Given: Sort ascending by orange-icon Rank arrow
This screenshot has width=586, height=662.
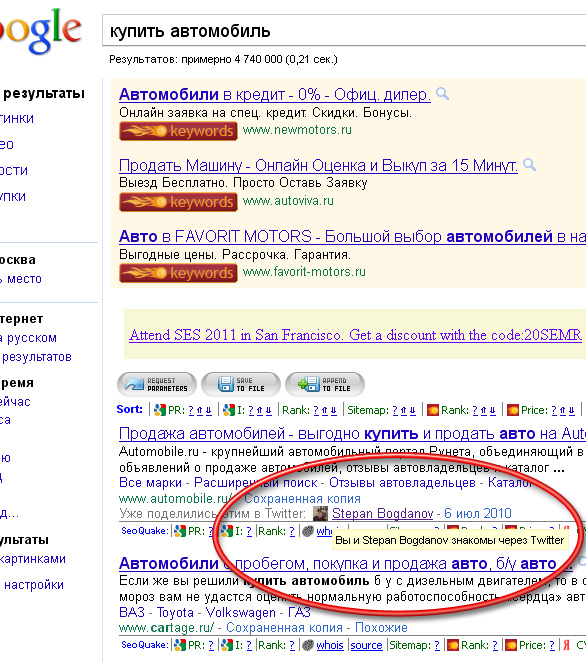Looking at the screenshot, I should (x=483, y=410).
